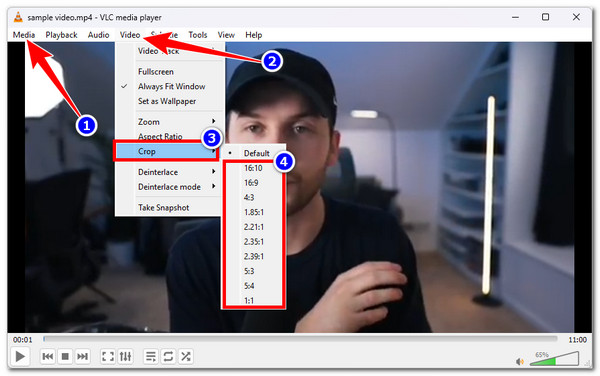Skip to previous media track
Screen dimensions: 600x376
point(48,356)
